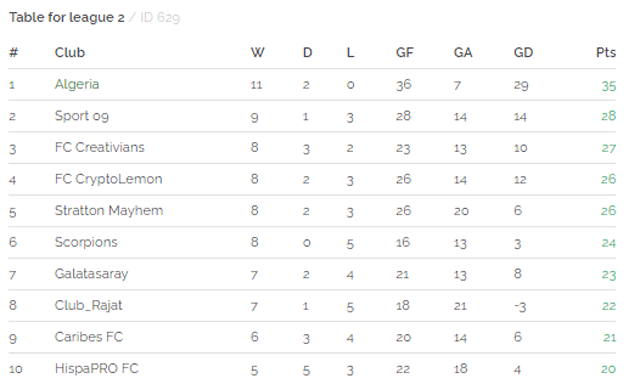The height and width of the screenshot is (384, 640).
Task: Click the league ID 629 label
Action: click(160, 18)
